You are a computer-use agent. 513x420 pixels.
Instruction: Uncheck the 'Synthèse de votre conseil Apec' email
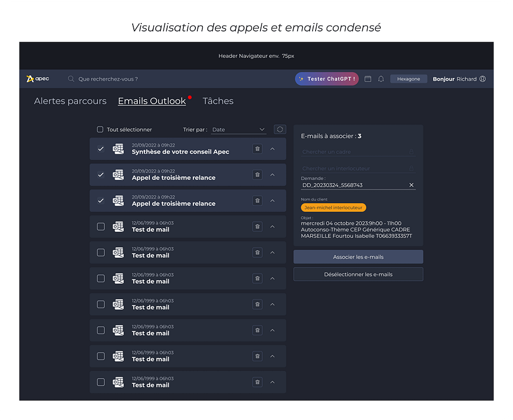[101, 149]
